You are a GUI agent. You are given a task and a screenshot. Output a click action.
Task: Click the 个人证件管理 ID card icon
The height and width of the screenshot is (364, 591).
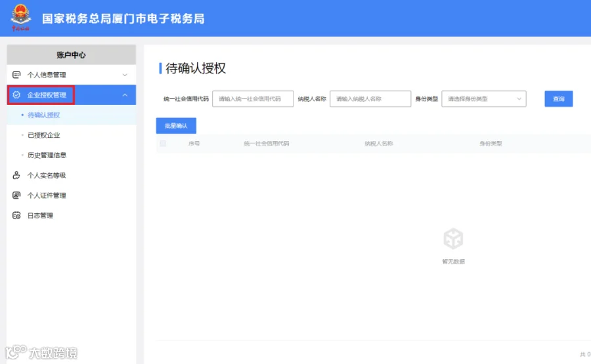pos(16,195)
